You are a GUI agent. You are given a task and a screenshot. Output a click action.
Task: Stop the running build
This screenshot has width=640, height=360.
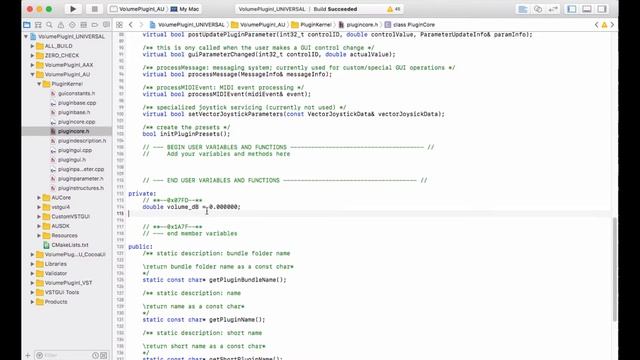[95, 9]
